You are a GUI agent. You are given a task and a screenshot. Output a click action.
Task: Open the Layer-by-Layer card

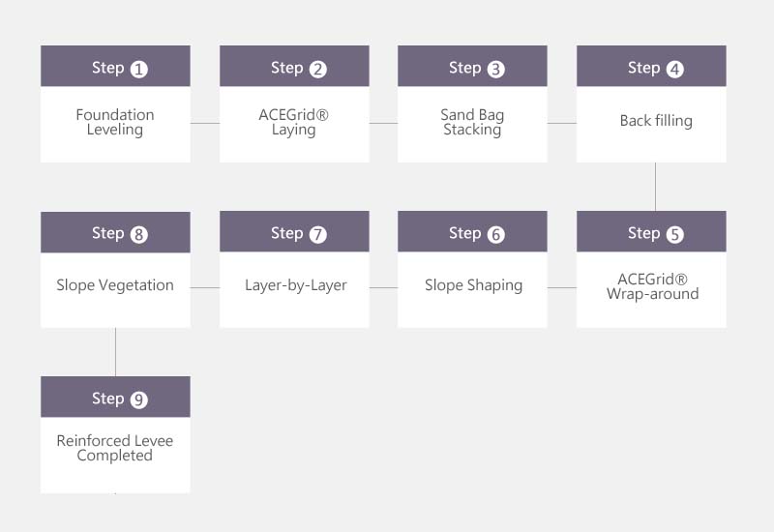(294, 270)
